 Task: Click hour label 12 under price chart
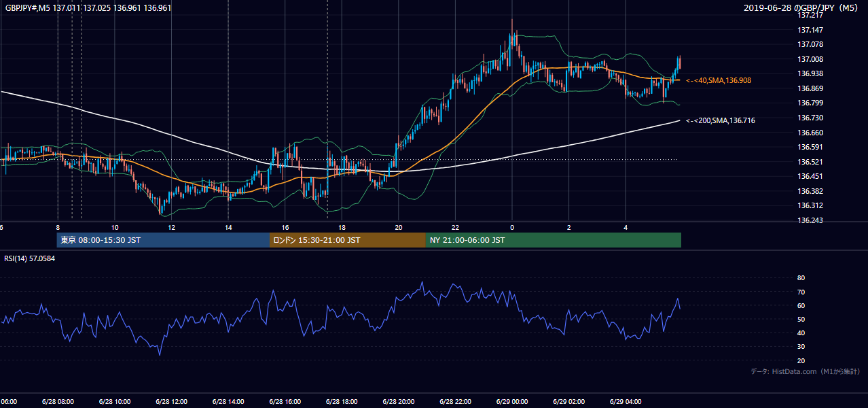[x=172, y=228]
